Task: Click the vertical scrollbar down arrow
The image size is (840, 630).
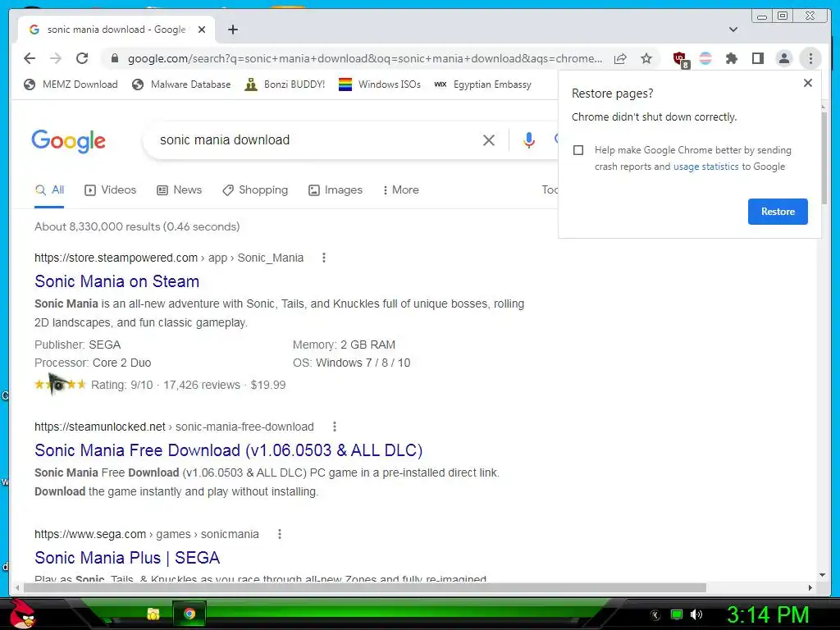Action: coord(823,575)
